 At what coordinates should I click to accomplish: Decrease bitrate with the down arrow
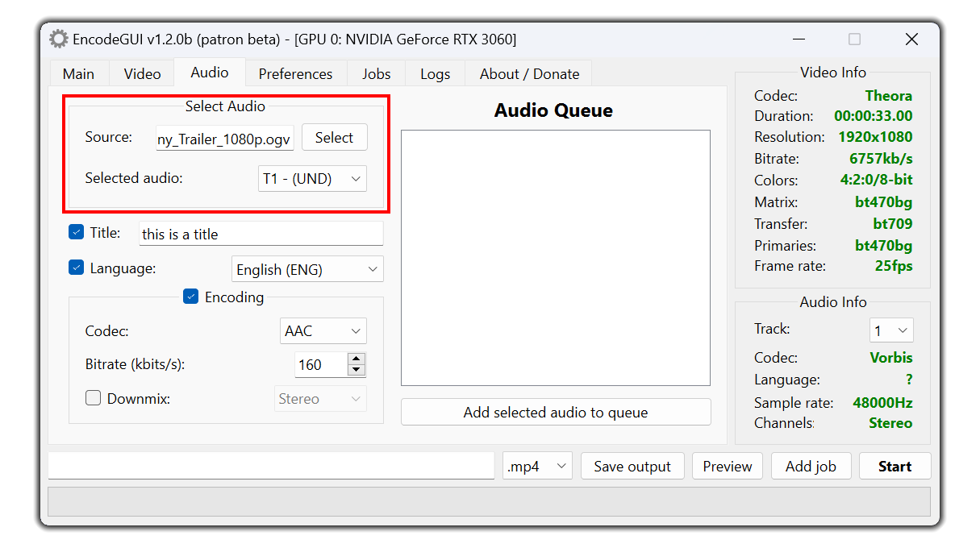(357, 370)
